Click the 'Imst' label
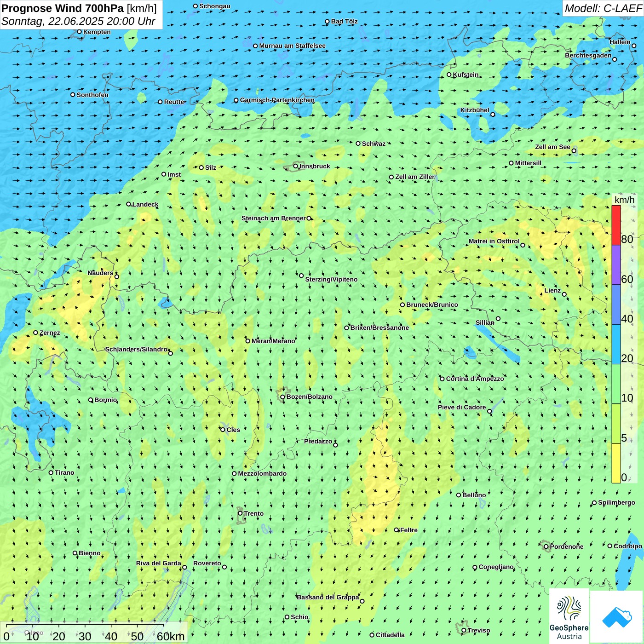 coord(174,174)
